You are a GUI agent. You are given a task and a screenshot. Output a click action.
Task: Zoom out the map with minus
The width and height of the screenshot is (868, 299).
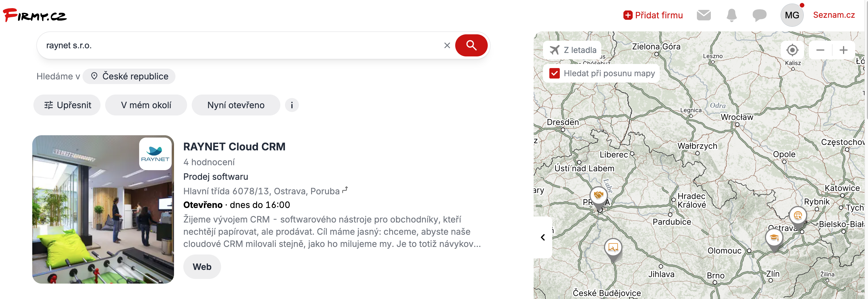820,50
